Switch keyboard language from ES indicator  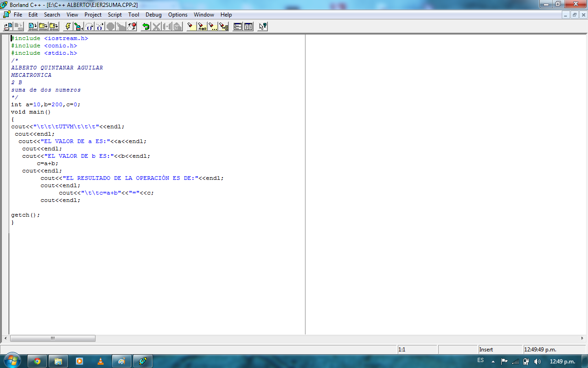pos(481,361)
